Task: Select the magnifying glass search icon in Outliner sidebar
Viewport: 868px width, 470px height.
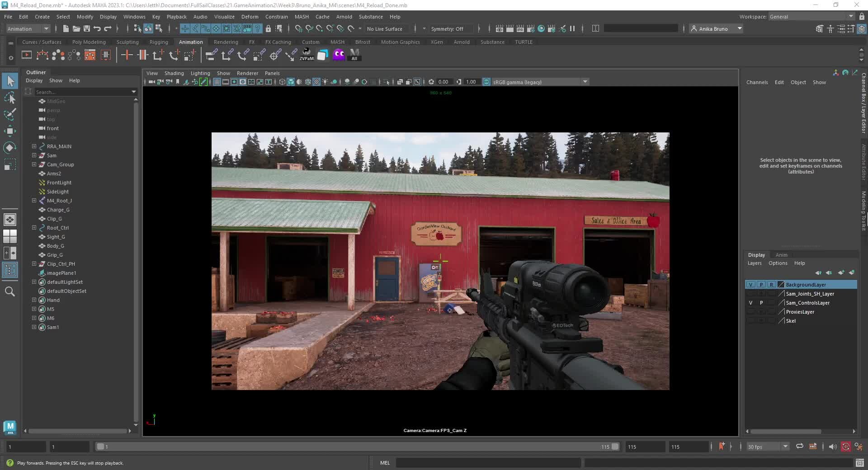Action: point(10,291)
